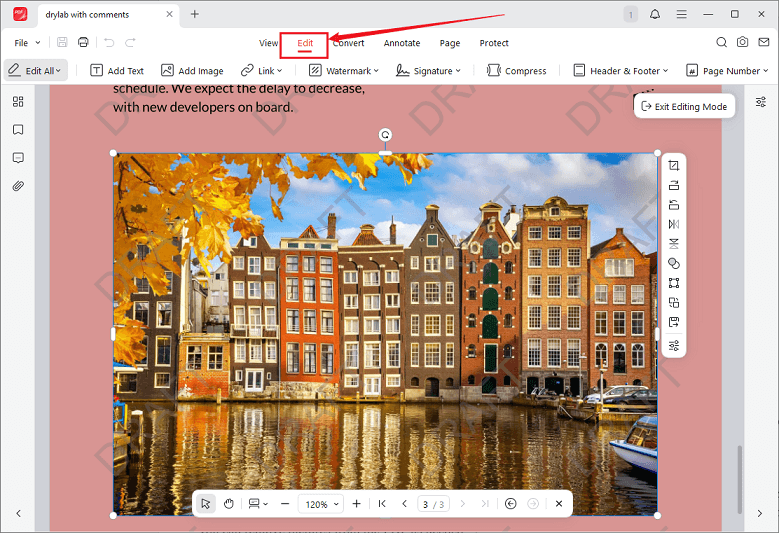Click the replace image icon
This screenshot has width=779, height=533.
pyautogui.click(x=674, y=303)
